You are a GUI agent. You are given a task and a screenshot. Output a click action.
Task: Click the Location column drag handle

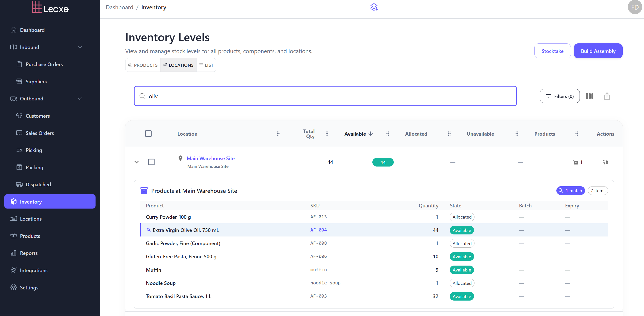pyautogui.click(x=278, y=134)
